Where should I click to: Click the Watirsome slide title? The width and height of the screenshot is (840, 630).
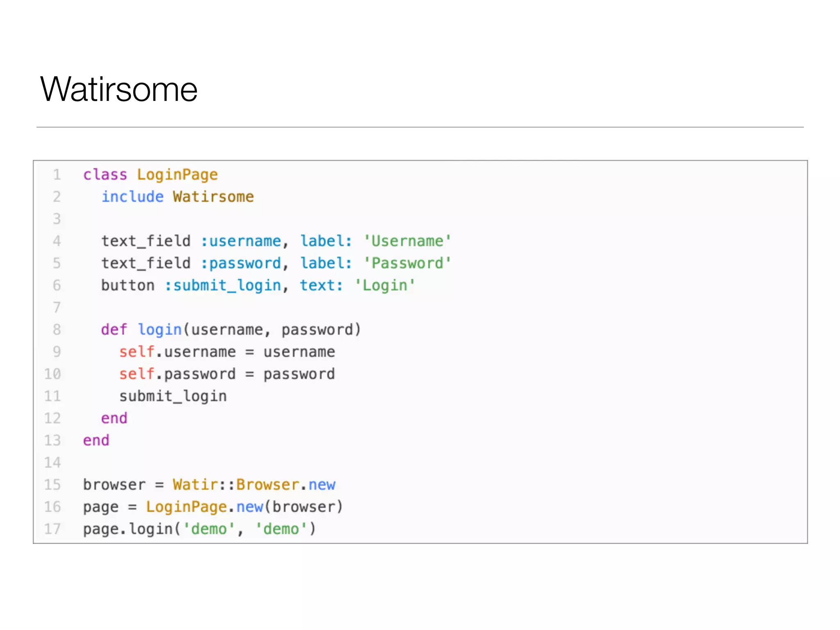click(119, 89)
